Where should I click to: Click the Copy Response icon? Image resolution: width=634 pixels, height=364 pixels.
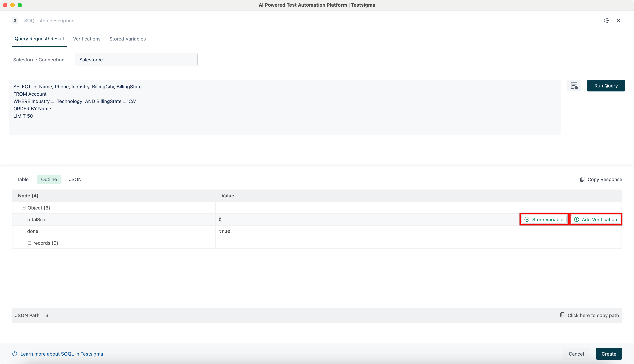point(582,179)
